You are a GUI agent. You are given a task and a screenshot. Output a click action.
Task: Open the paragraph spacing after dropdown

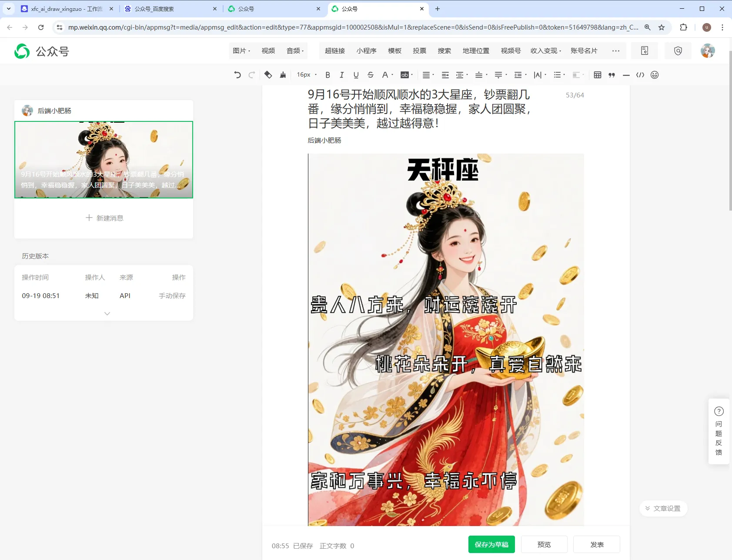tap(501, 75)
